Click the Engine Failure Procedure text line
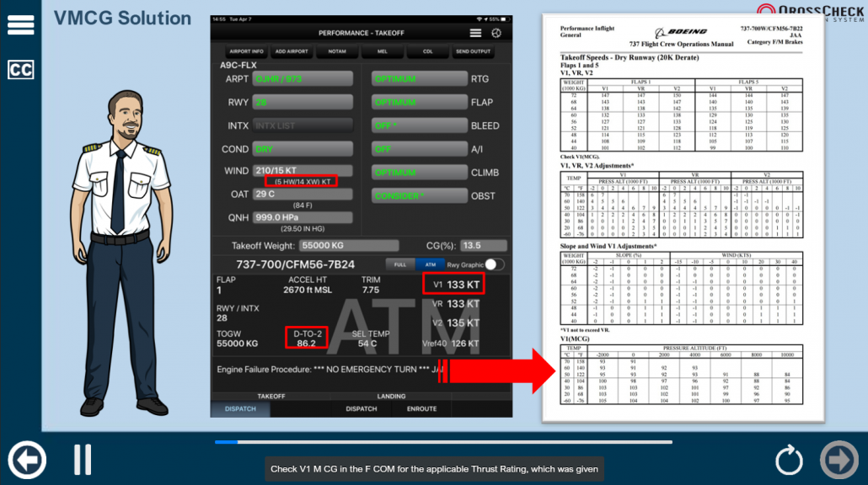 [330, 370]
